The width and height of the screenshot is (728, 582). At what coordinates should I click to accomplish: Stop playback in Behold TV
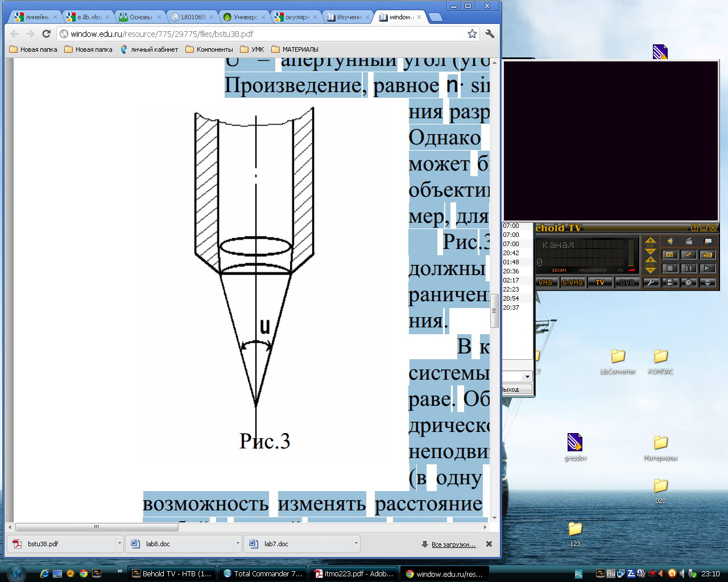pyautogui.click(x=670, y=268)
